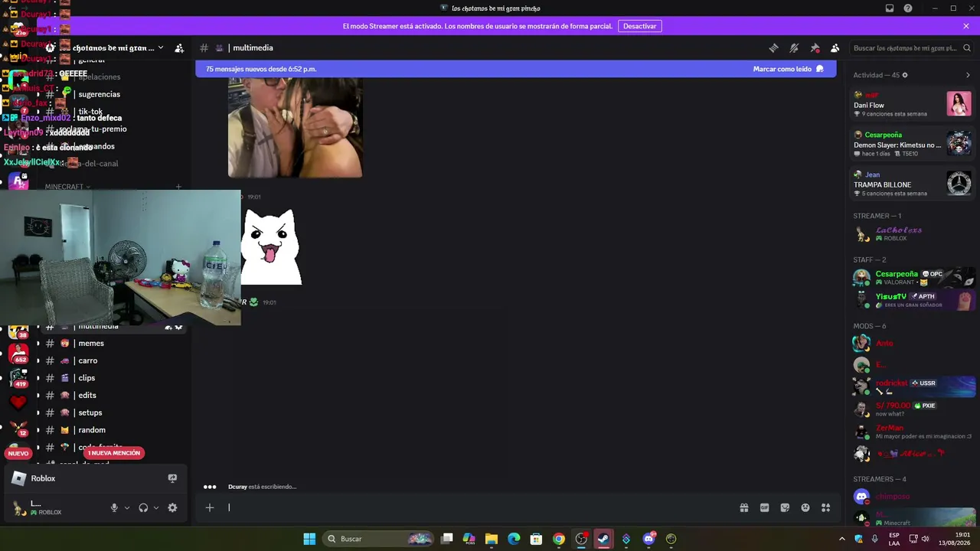
Task: Open microphone input options dropdown arrow
Action: [x=127, y=507]
